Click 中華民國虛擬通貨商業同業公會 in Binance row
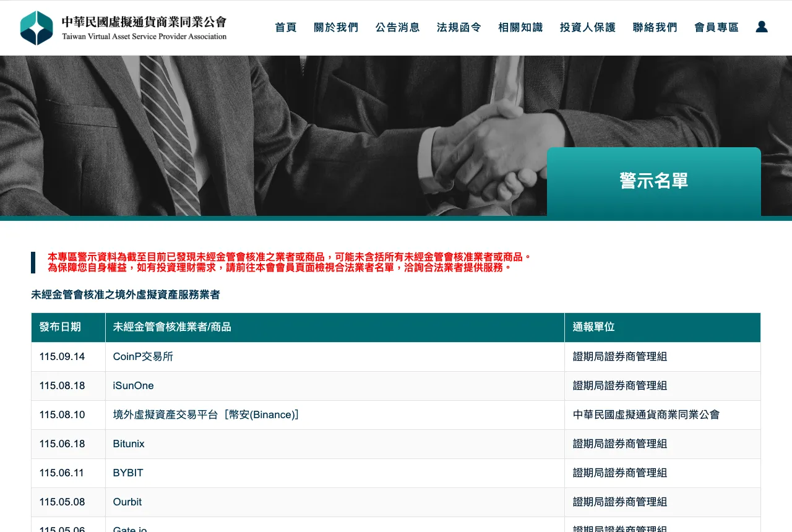This screenshot has height=532, width=792. click(646, 414)
